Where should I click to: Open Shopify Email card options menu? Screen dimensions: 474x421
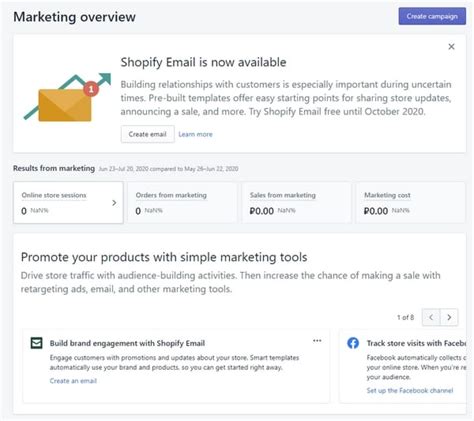click(x=317, y=341)
